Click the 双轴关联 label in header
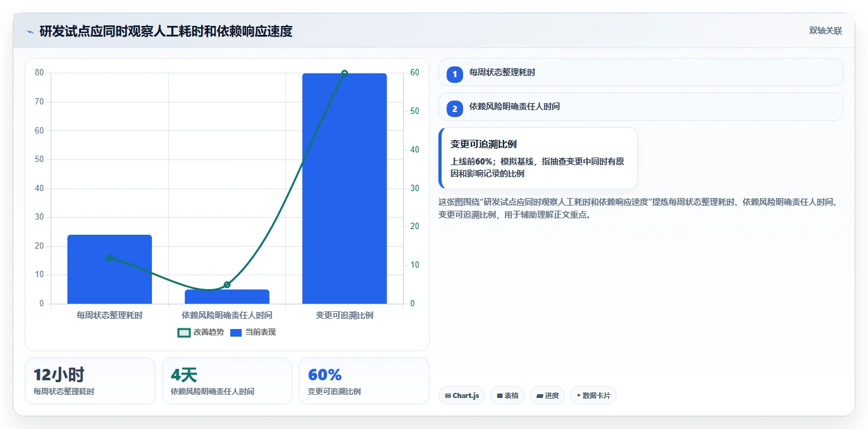The image size is (868, 429). click(825, 31)
